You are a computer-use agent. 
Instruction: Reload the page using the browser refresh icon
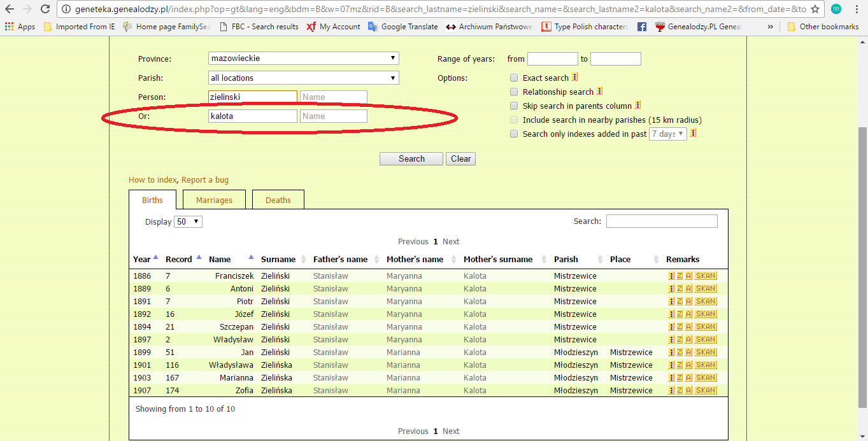click(x=45, y=10)
